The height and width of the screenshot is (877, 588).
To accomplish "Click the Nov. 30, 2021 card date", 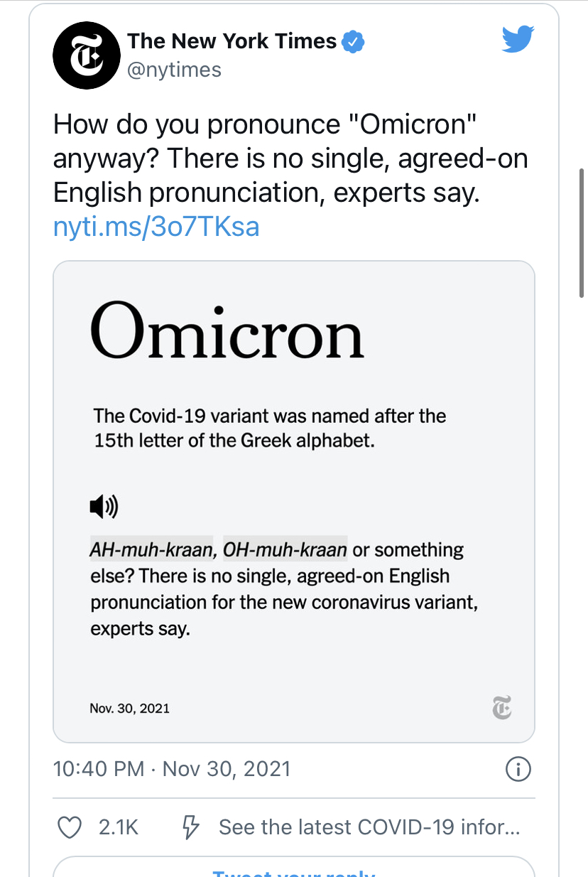I will click(x=130, y=709).
